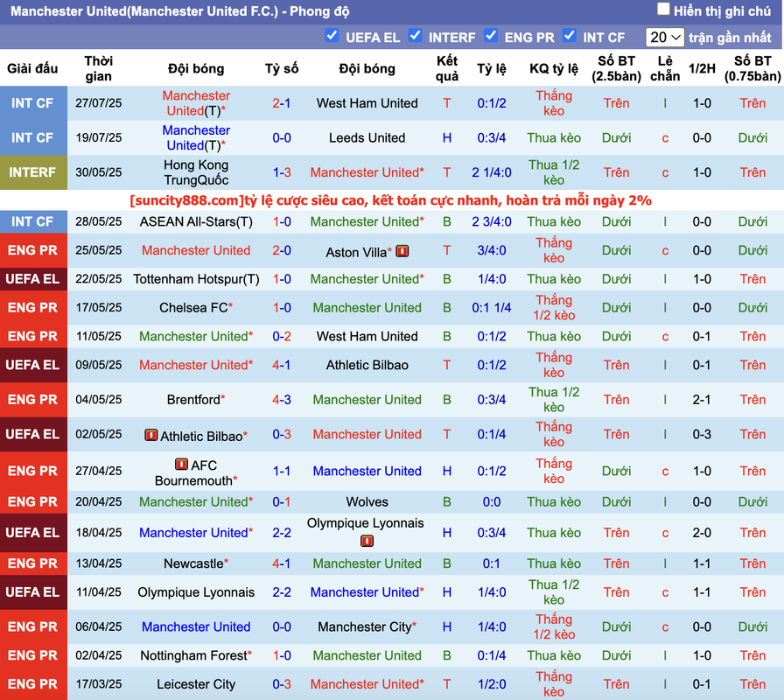Screen dimensions: 784x700
Task: Uncheck the INTERF filter checkbox
Action: pos(415,36)
